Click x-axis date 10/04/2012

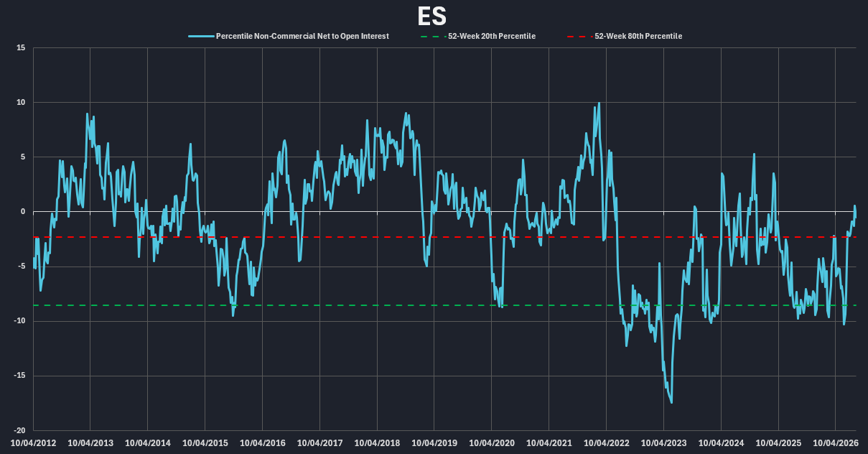[x=33, y=443]
